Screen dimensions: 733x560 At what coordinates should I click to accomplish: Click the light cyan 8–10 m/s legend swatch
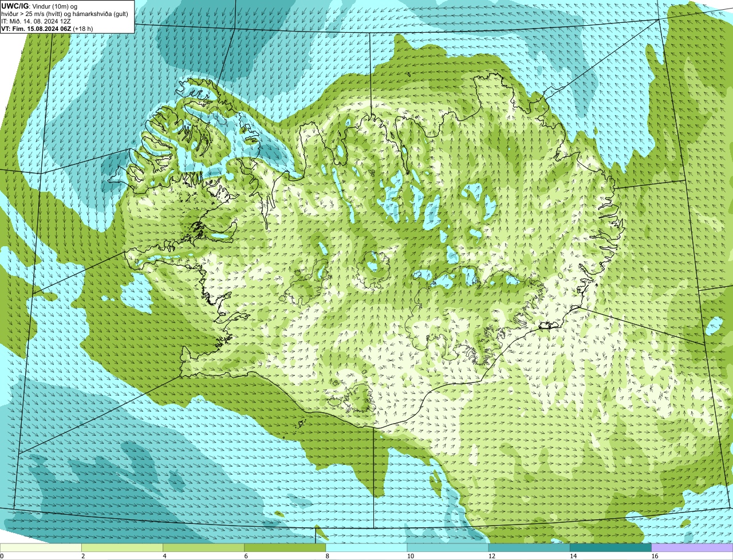(366, 548)
